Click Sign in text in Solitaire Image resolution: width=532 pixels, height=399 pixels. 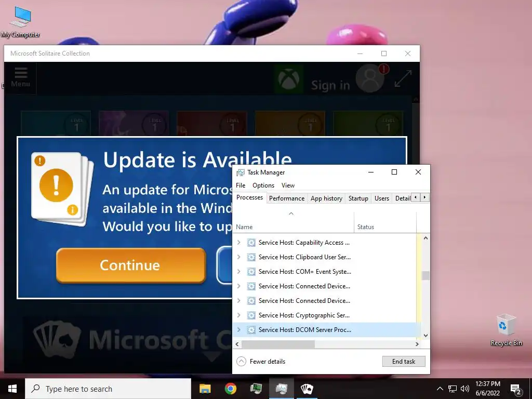(x=330, y=85)
